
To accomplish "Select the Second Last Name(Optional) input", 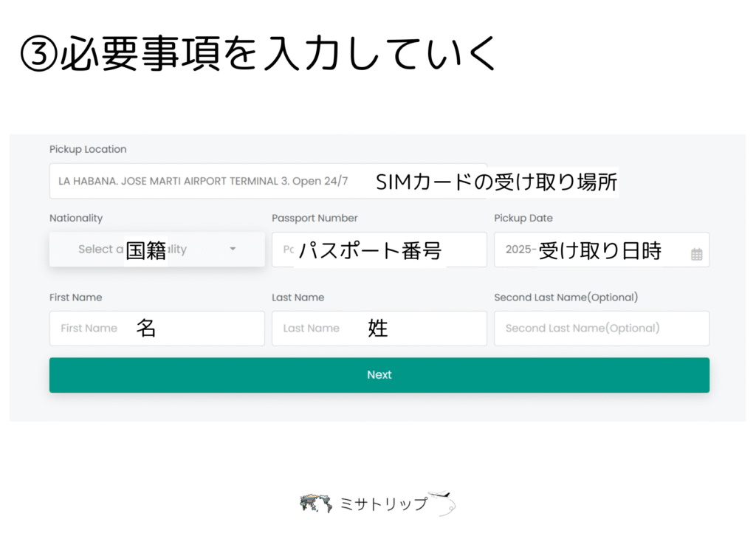I will click(601, 329).
